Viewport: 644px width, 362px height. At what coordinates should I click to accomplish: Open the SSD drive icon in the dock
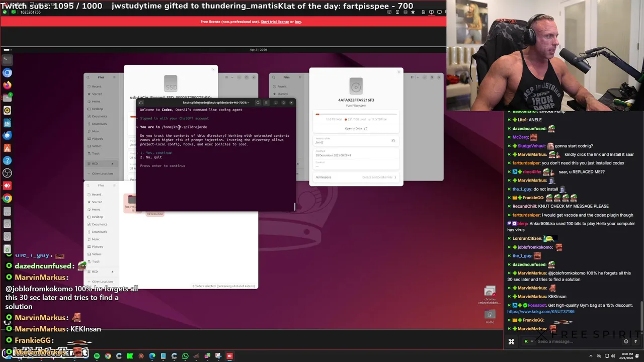pyautogui.click(x=7, y=211)
